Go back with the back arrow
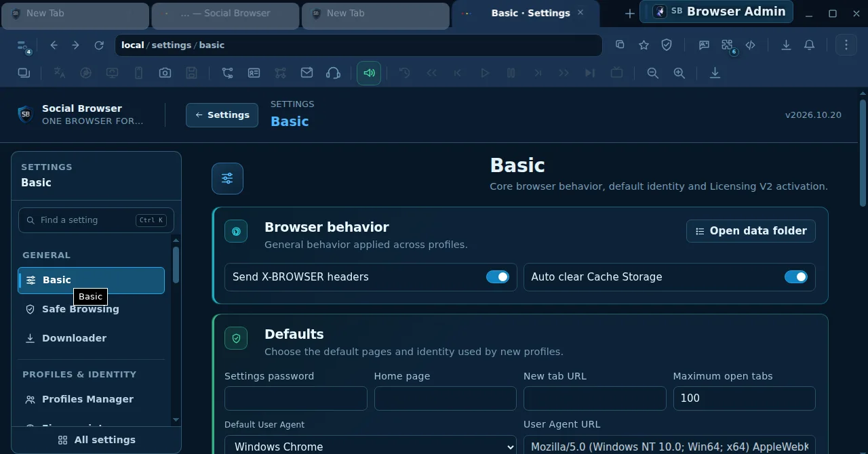This screenshot has width=868, height=454. (54, 45)
